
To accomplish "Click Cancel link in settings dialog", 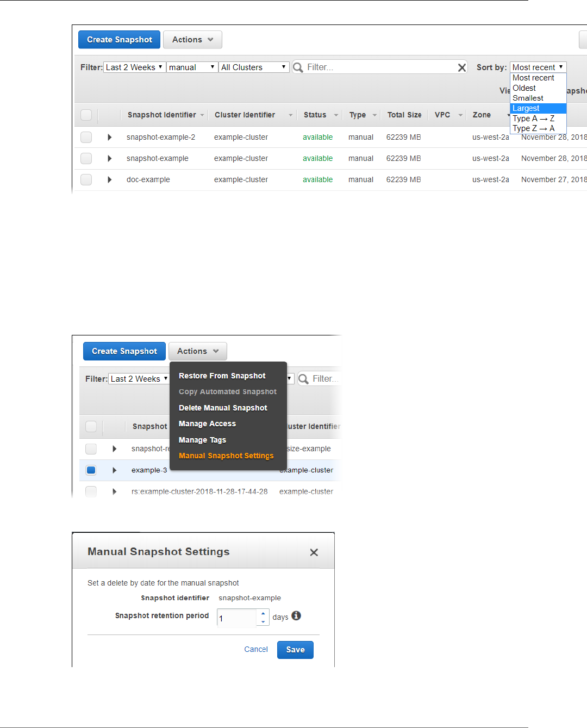I will tap(256, 649).
